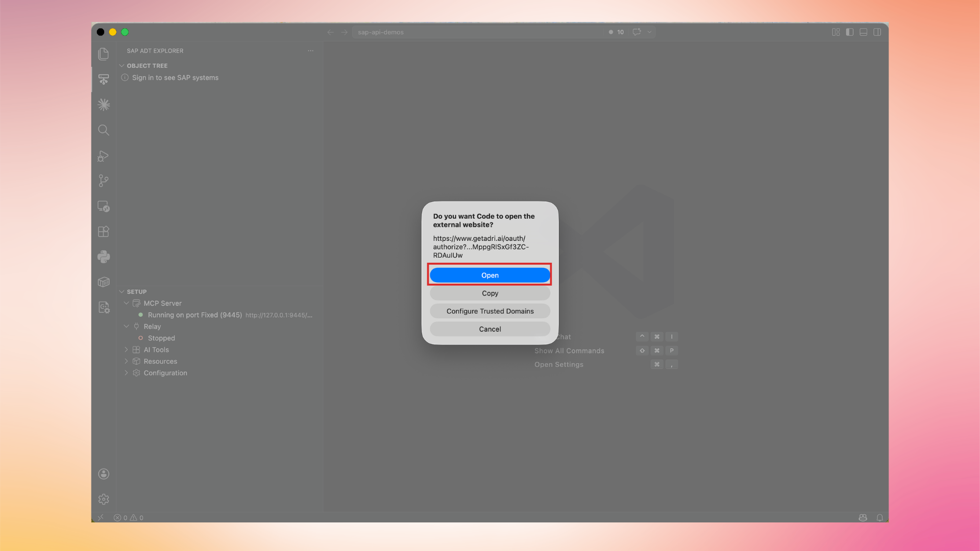This screenshot has height=551, width=980.
Task: Click the sap-api-demos search bar dropdown chevron
Action: coord(649,32)
